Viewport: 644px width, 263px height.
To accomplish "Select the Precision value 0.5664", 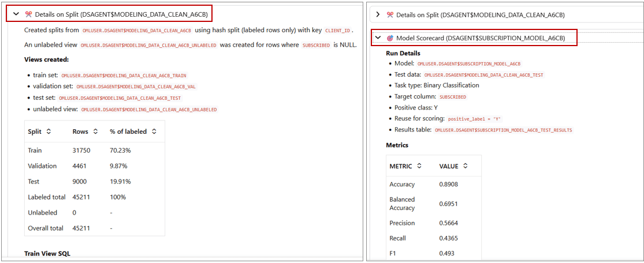I will [x=449, y=223].
